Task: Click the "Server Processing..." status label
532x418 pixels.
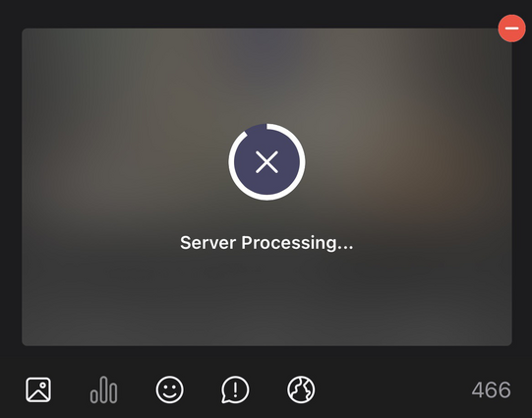Action: tap(266, 243)
